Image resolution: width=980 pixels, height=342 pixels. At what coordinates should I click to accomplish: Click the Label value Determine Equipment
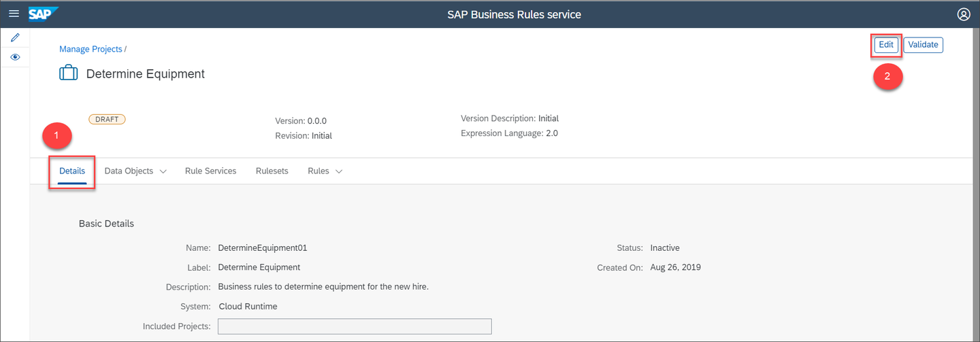point(259,267)
